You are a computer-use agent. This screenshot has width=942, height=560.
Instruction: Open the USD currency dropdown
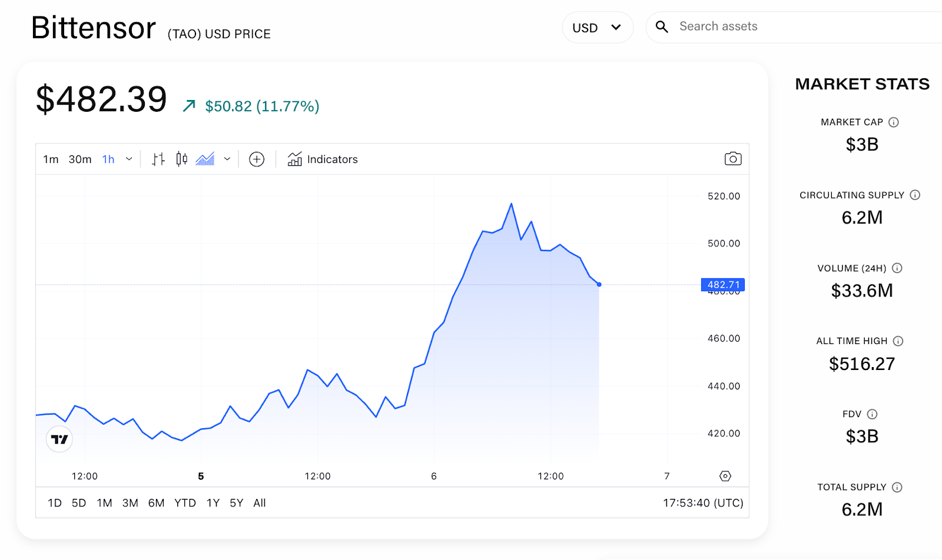click(x=598, y=28)
